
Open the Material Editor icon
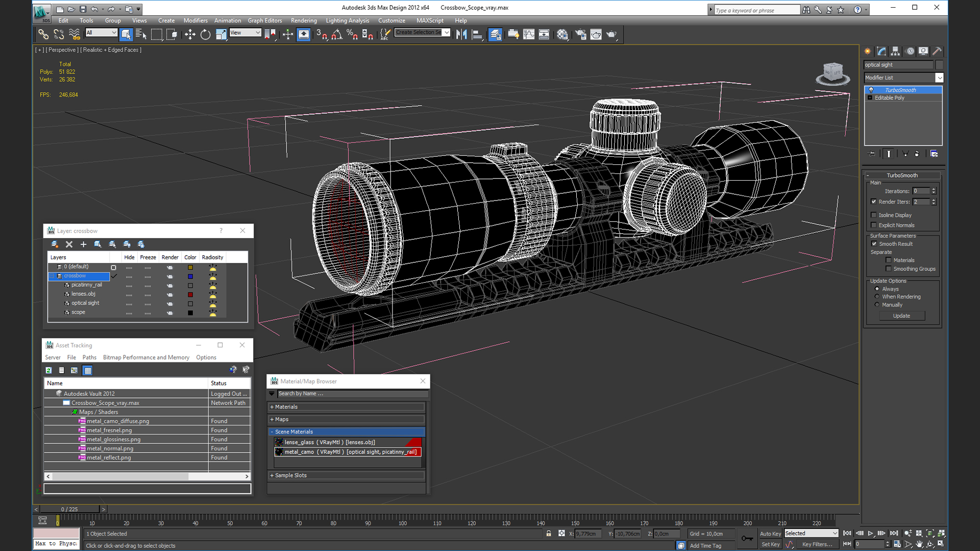pos(562,34)
